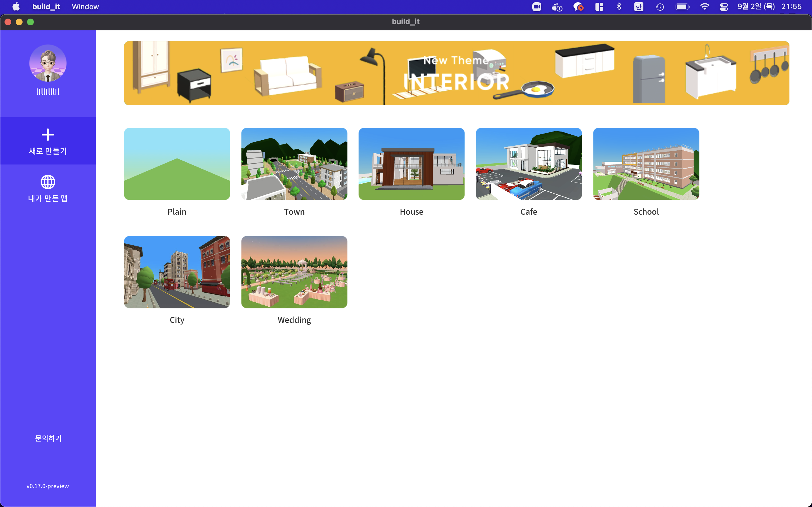
Task: Select the Plain map template
Action: (x=177, y=164)
